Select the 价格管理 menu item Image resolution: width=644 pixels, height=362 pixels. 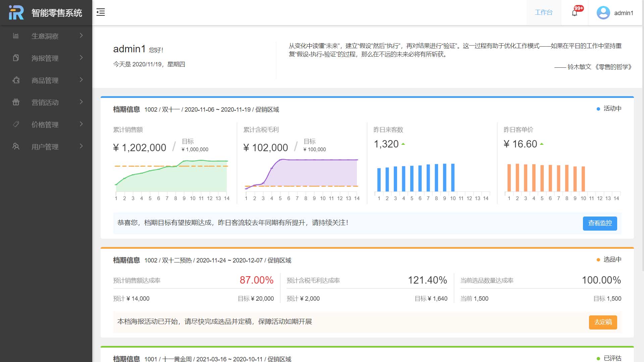[45, 125]
